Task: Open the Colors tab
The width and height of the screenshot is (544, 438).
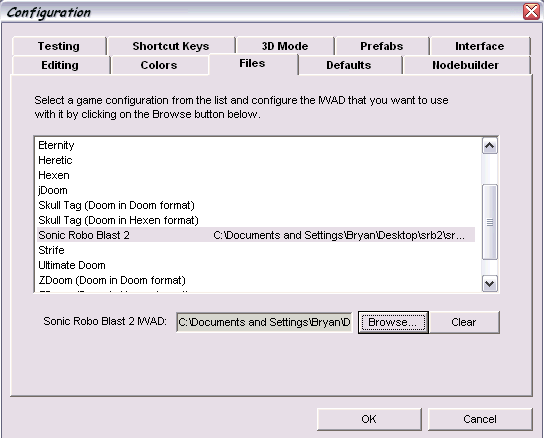Action: (x=159, y=65)
